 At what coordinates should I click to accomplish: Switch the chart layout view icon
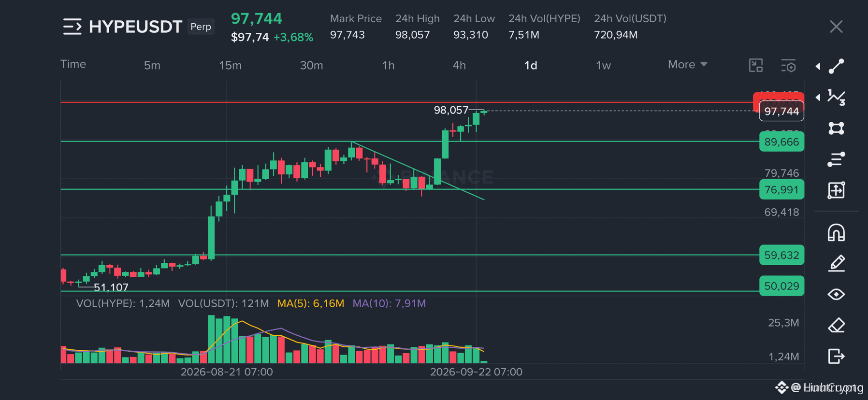(756, 65)
